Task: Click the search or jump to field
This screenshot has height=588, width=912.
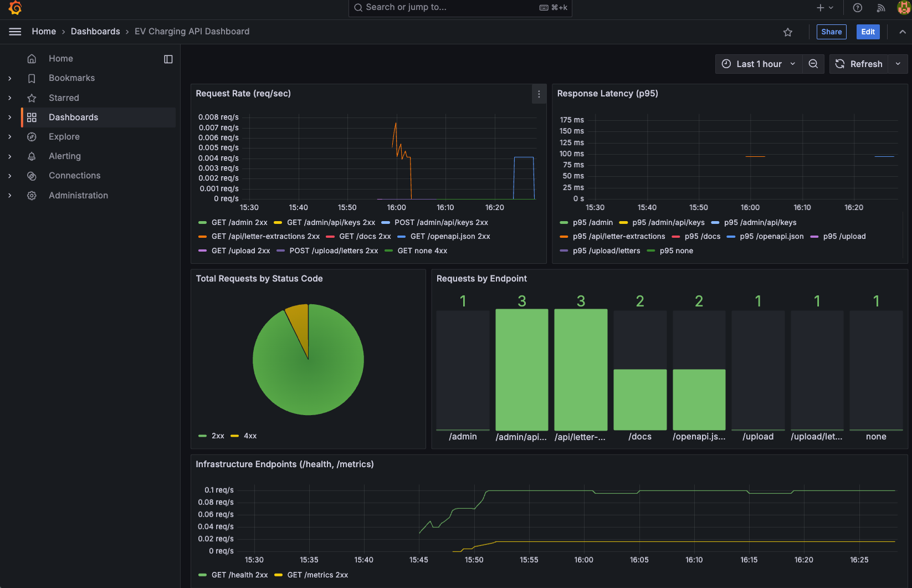Action: pos(460,8)
